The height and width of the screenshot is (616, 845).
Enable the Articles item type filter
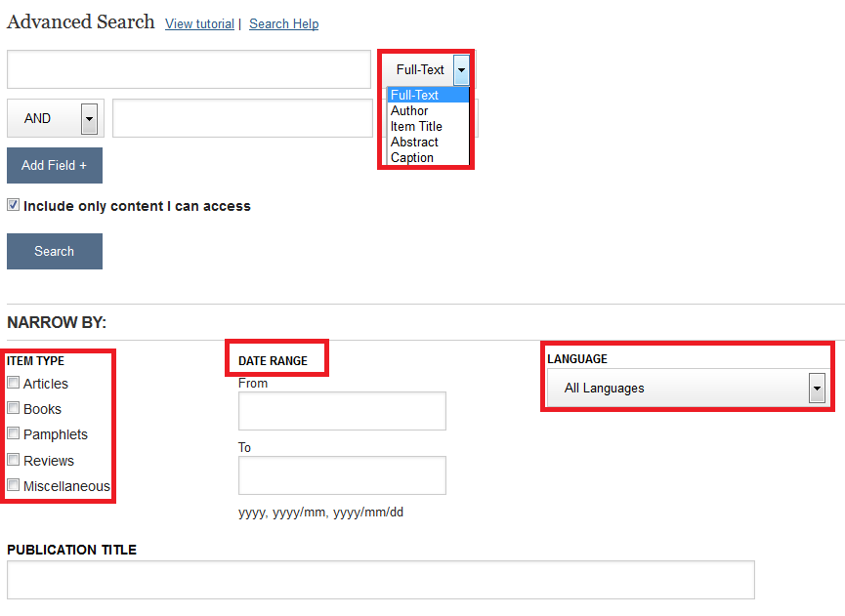coord(13,382)
